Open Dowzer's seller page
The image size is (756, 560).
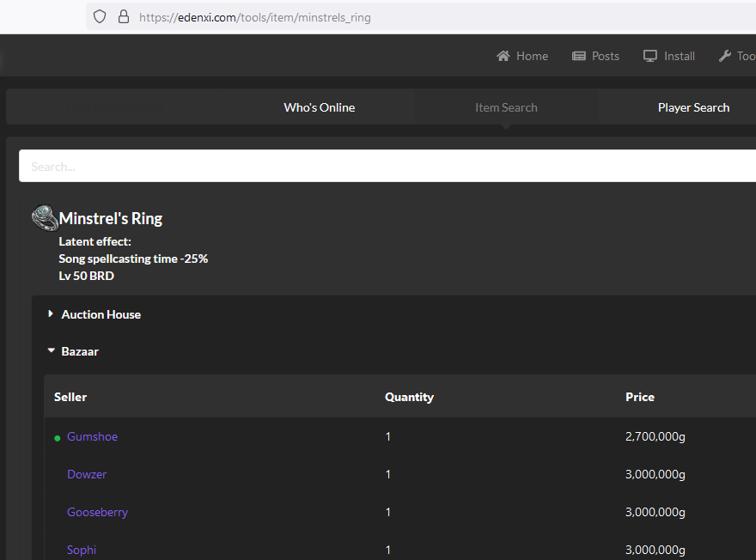point(87,474)
